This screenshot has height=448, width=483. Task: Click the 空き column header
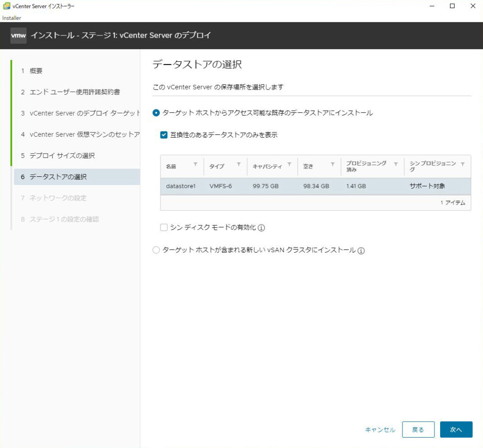[x=308, y=166]
